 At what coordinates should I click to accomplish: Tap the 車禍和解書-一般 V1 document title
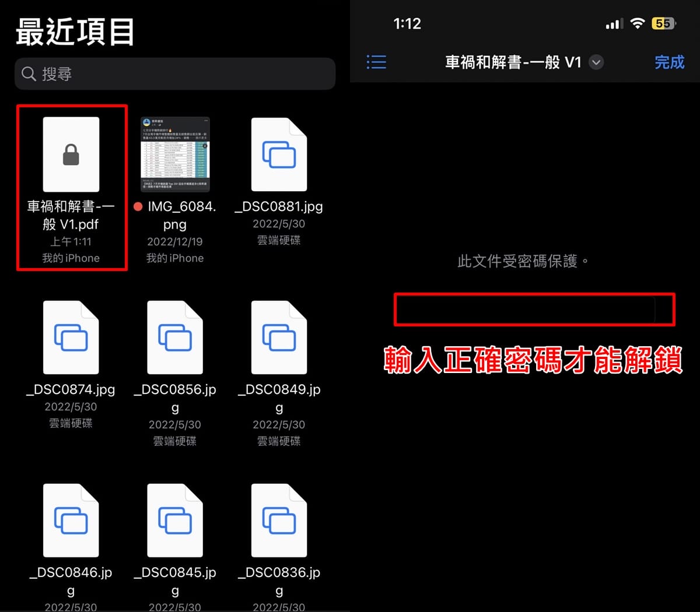click(x=513, y=62)
